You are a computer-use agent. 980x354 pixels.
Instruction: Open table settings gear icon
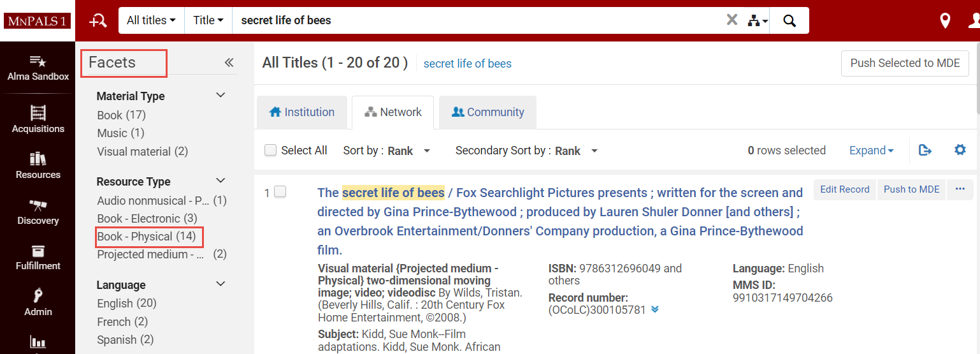click(960, 150)
